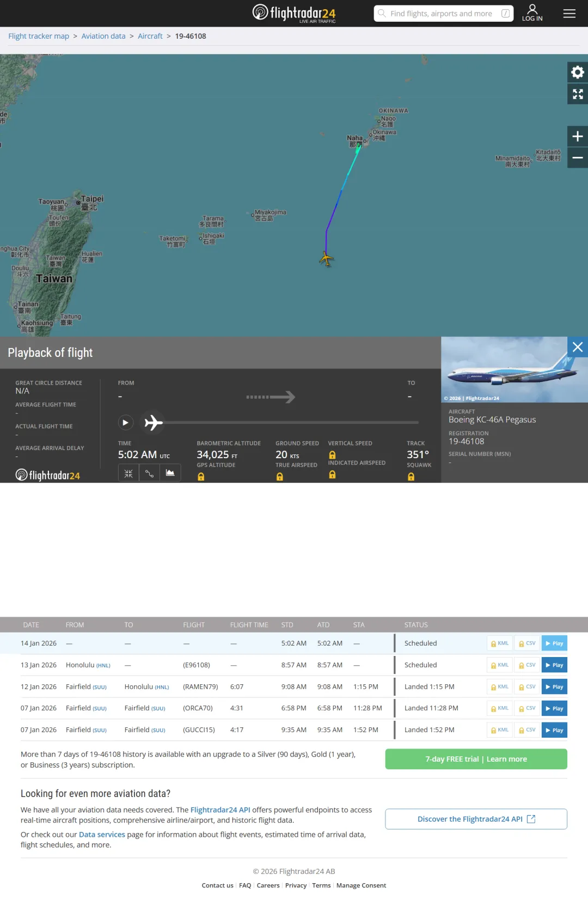
Task: Click the aircraft marker on the map
Action: coord(326,259)
